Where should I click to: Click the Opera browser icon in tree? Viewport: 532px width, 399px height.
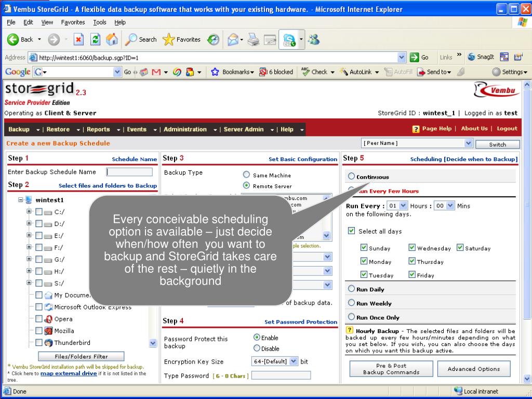(48, 319)
